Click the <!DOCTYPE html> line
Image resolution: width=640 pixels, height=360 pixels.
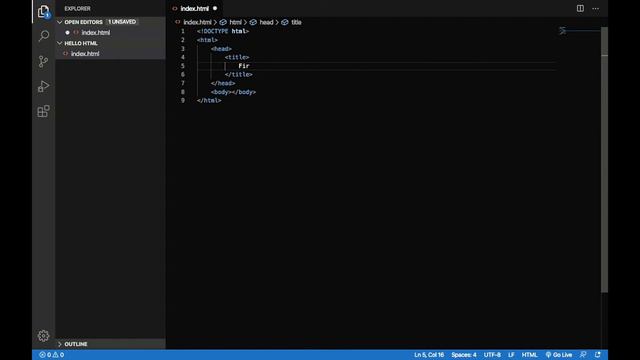pos(223,31)
